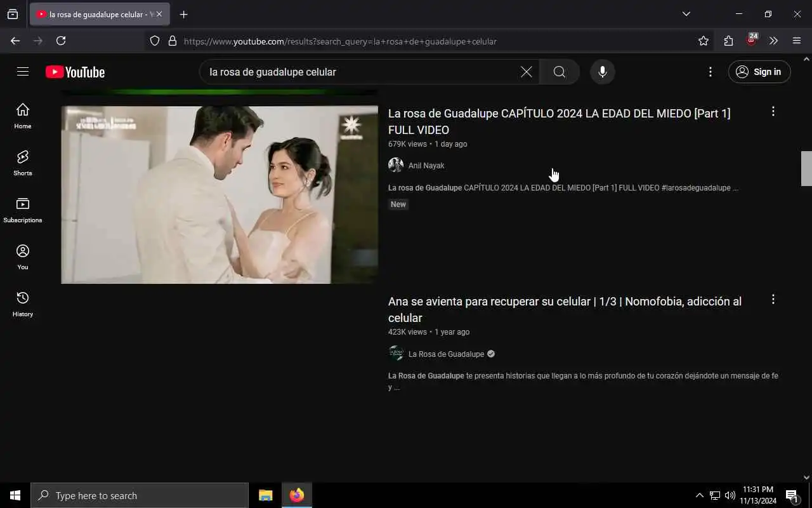Click the 679K views text
Viewport: 812px width, 508px height.
(407, 144)
